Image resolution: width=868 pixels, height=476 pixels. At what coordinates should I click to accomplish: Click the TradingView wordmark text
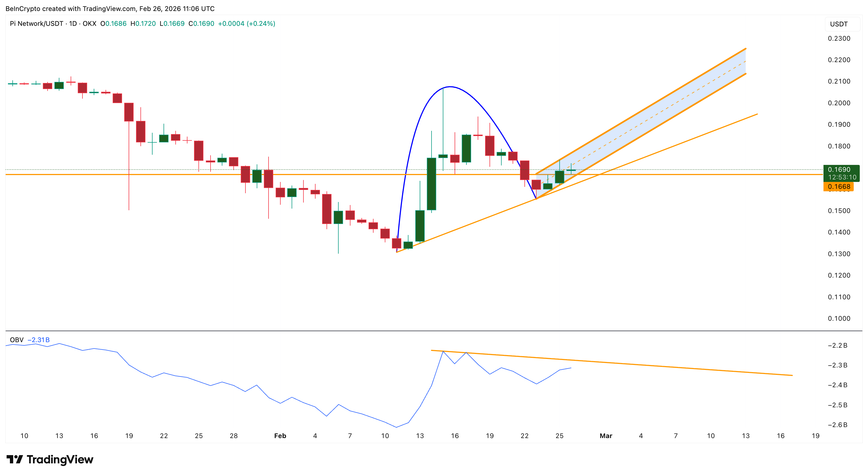coord(60,460)
